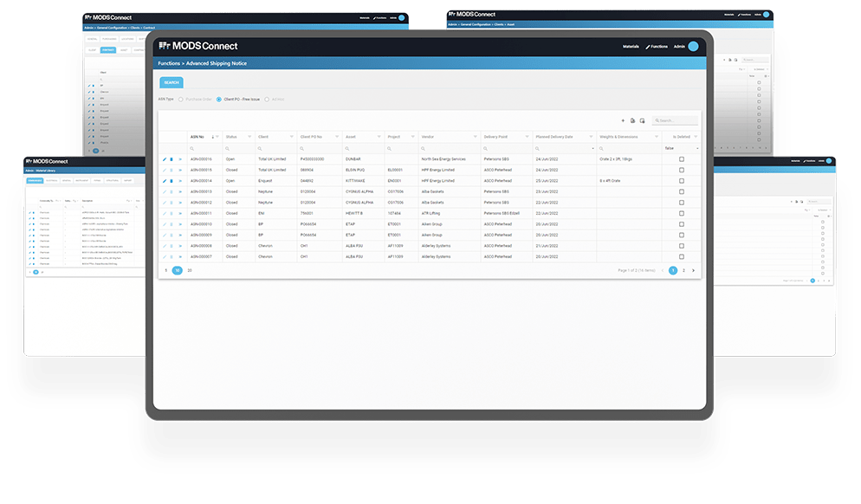Go to page 2 of the grid
The width and height of the screenshot is (861, 504).
683,270
